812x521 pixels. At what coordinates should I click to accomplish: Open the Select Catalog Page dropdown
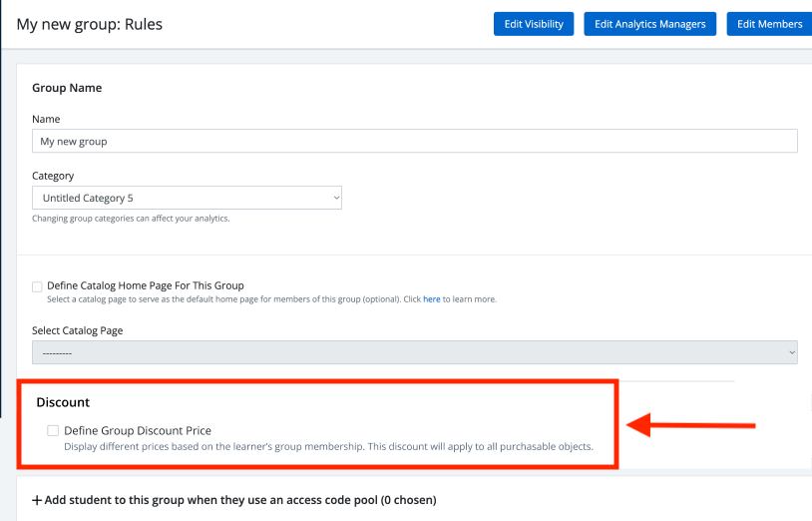pyautogui.click(x=414, y=352)
